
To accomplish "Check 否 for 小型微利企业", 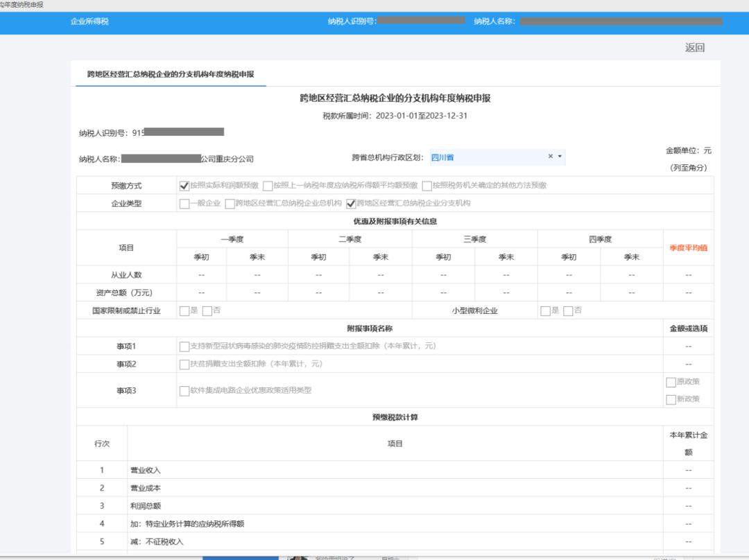I will tap(569, 310).
